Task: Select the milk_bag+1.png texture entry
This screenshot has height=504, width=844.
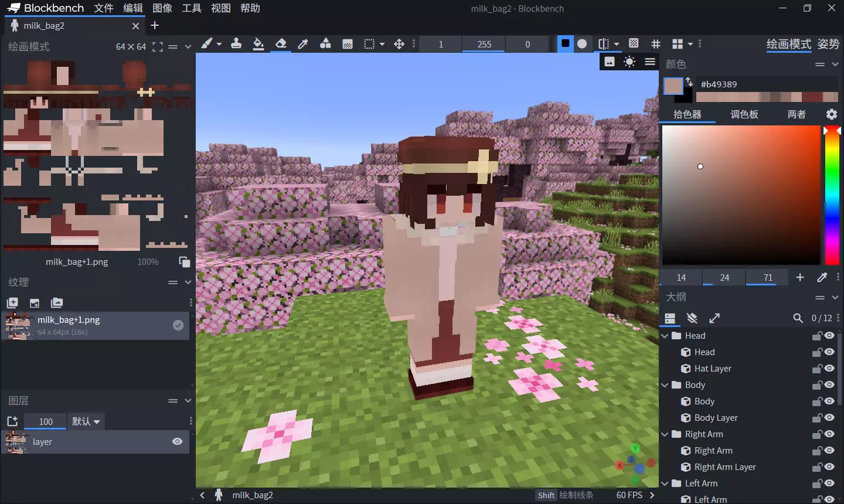Action: coord(96,326)
